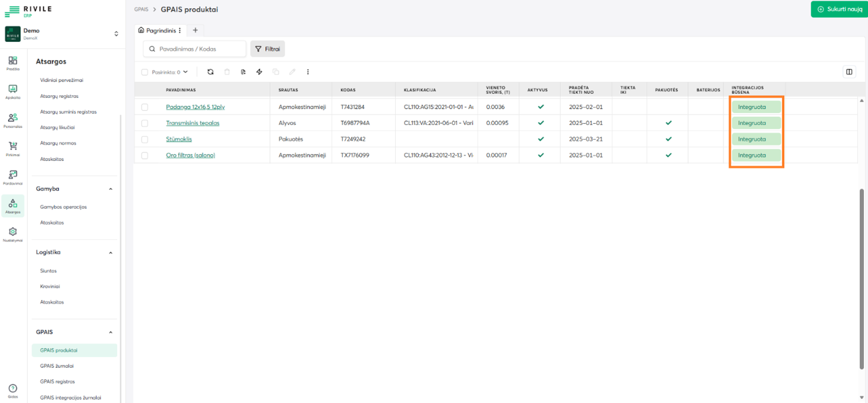Select the Stūmoklis row checkbox
The image size is (868, 403).
pyautogui.click(x=144, y=140)
